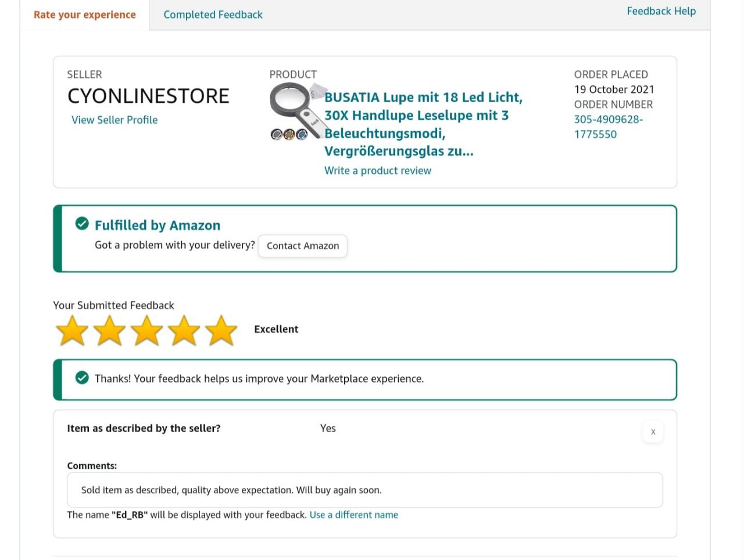Remove feedback with the x button
This screenshot has width=744, height=560.
pyautogui.click(x=653, y=432)
